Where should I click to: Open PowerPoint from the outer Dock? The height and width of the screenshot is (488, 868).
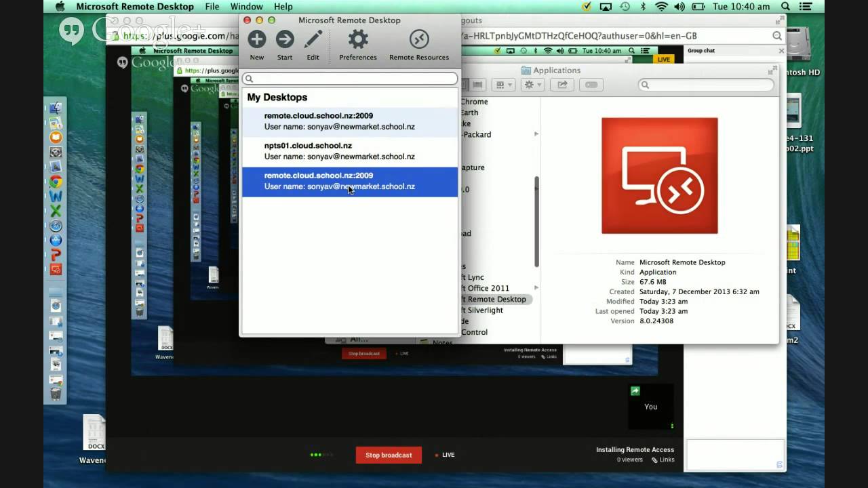(56, 255)
